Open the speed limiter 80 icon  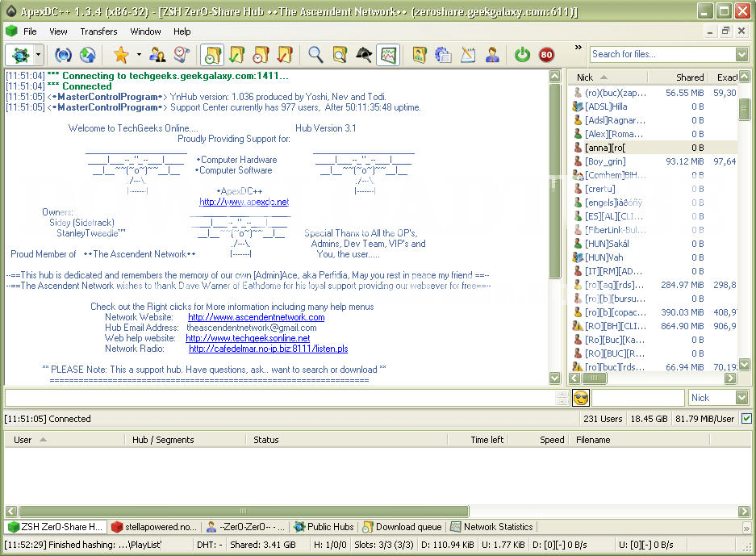[x=545, y=54]
